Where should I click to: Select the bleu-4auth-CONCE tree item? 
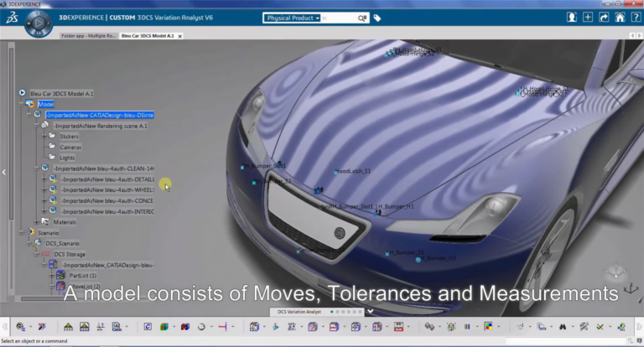coord(107,201)
